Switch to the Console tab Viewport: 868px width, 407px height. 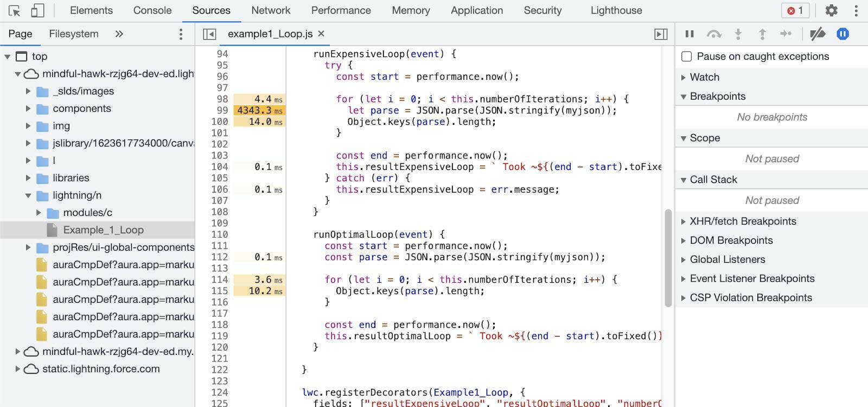tap(152, 10)
